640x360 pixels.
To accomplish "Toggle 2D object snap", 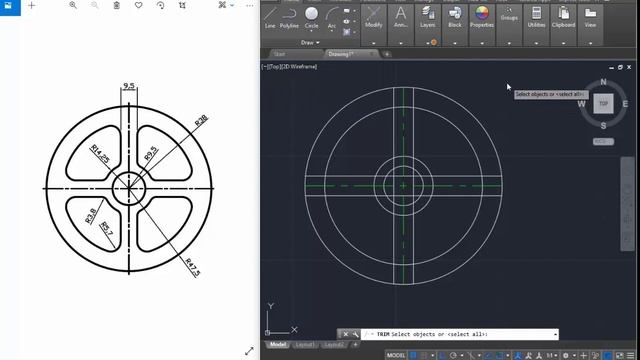I will pyautogui.click(x=499, y=356).
